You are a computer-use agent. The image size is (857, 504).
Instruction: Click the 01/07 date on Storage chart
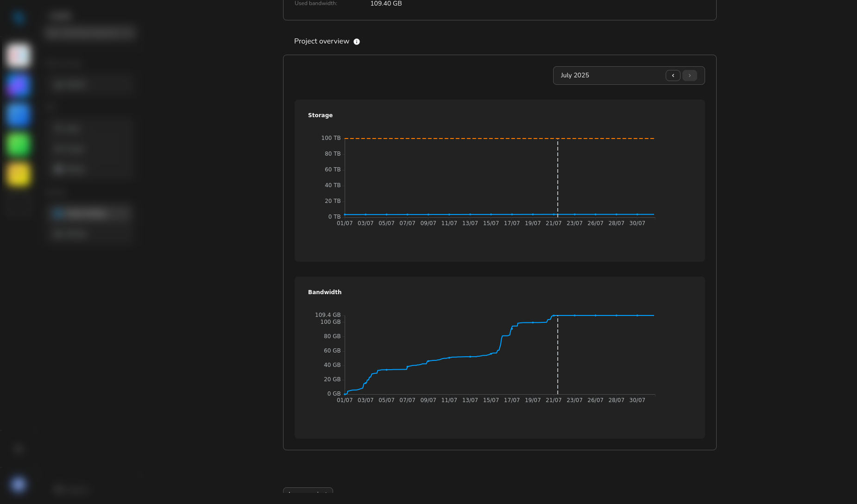[345, 223]
